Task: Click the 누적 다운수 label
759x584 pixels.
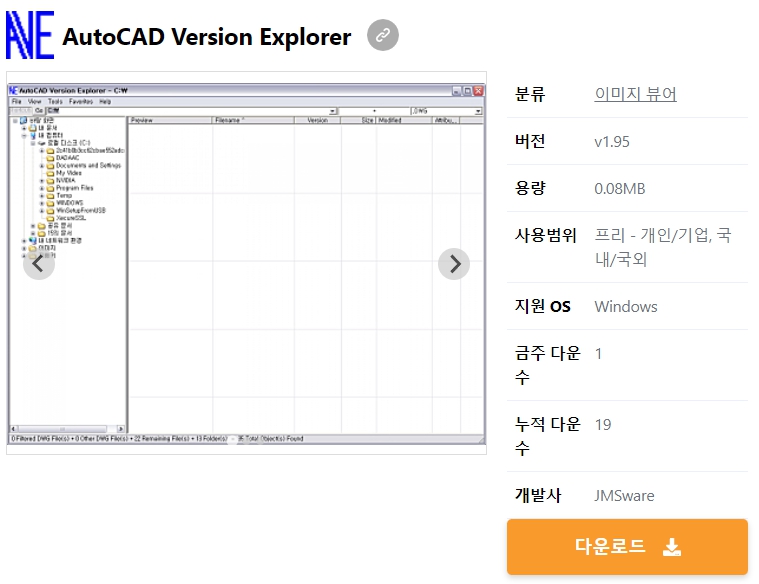Action: [547, 436]
